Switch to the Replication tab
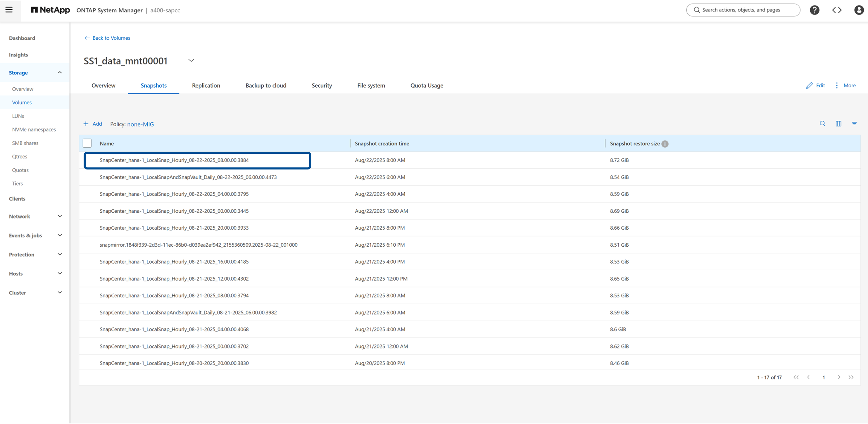 206,86
